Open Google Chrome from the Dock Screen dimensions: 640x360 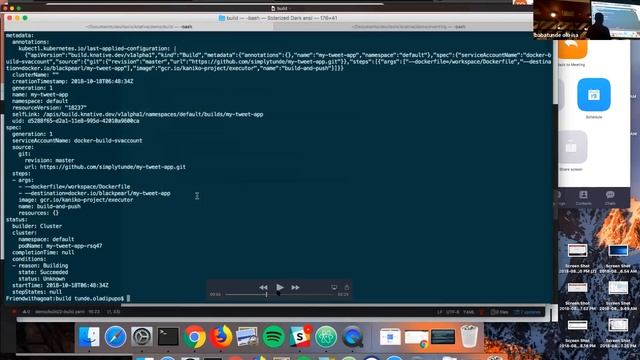coord(194,337)
